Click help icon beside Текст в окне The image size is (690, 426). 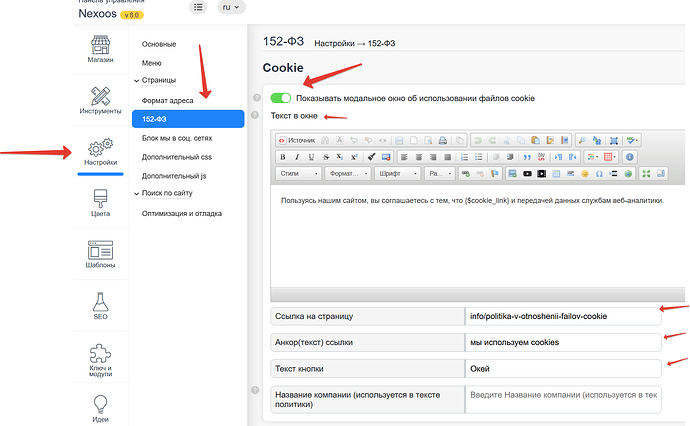254,115
